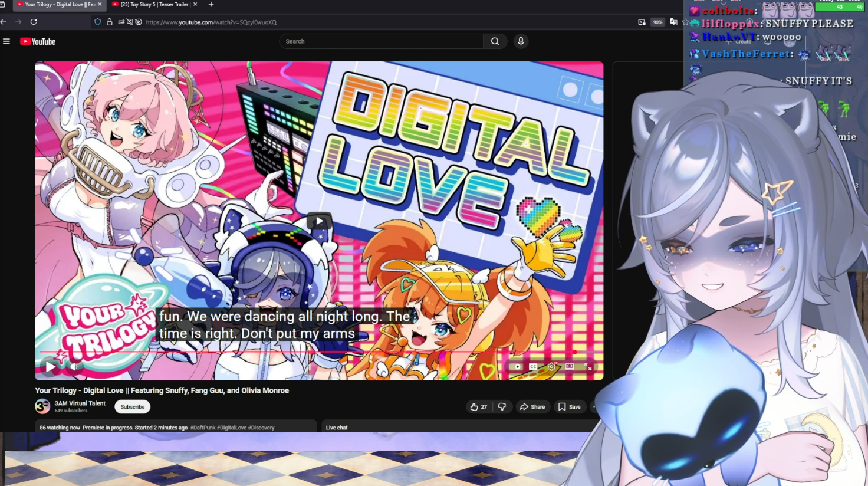The image size is (868, 486).
Task: Open the site permissions icon beside the padlock
Action: click(x=121, y=22)
